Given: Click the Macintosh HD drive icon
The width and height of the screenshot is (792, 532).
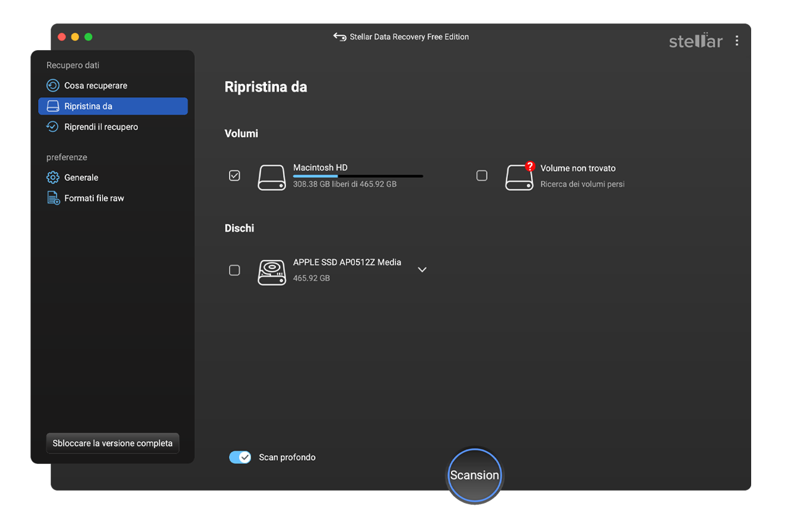Looking at the screenshot, I should (272, 178).
